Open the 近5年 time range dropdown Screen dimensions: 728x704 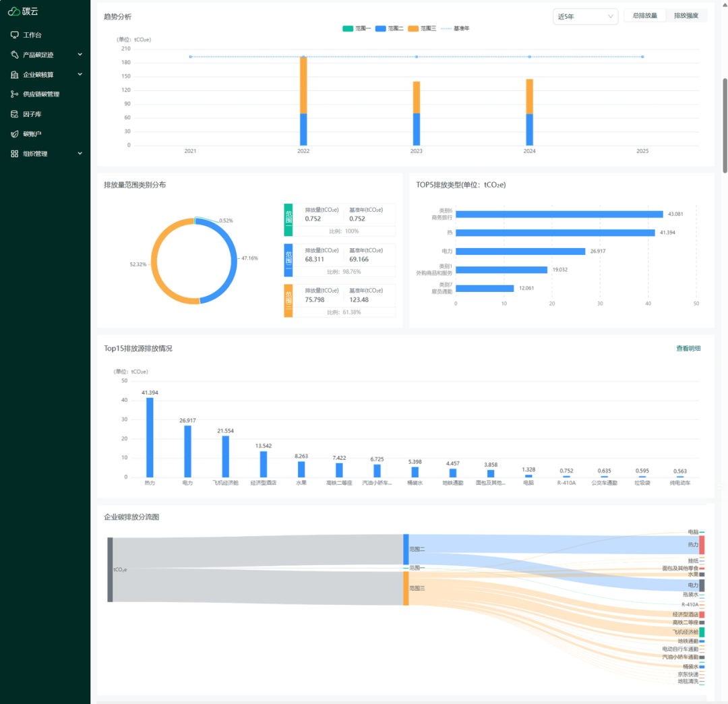tap(584, 16)
